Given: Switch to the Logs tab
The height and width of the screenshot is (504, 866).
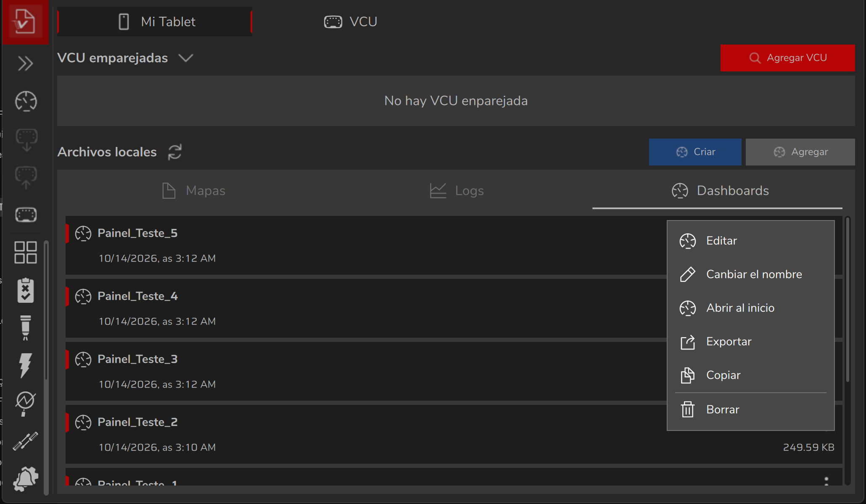Looking at the screenshot, I should tap(457, 191).
